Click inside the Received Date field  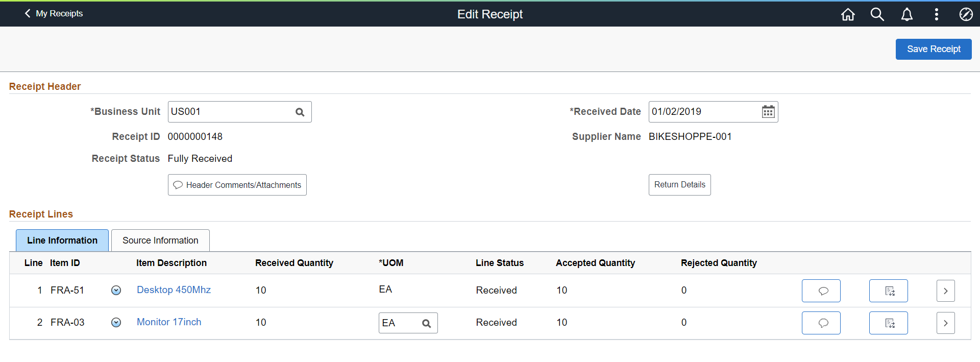pos(699,111)
